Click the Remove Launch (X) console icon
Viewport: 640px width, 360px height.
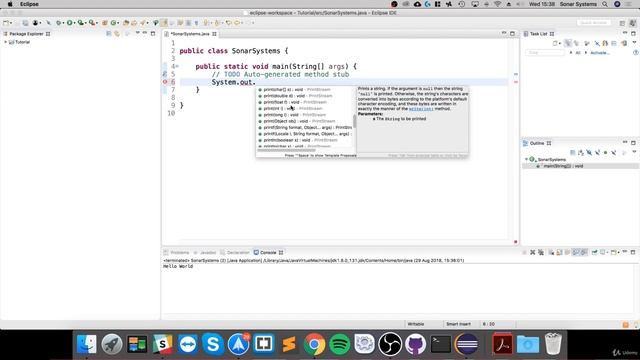click(x=533, y=253)
